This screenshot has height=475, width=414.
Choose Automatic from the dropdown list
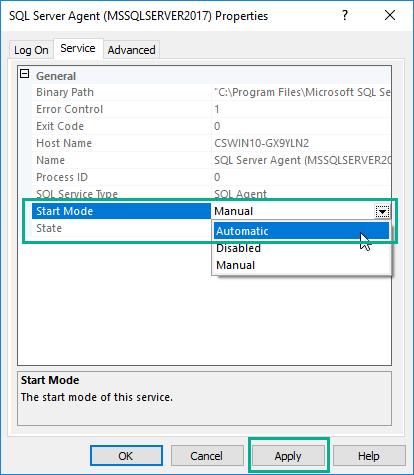coord(301,231)
